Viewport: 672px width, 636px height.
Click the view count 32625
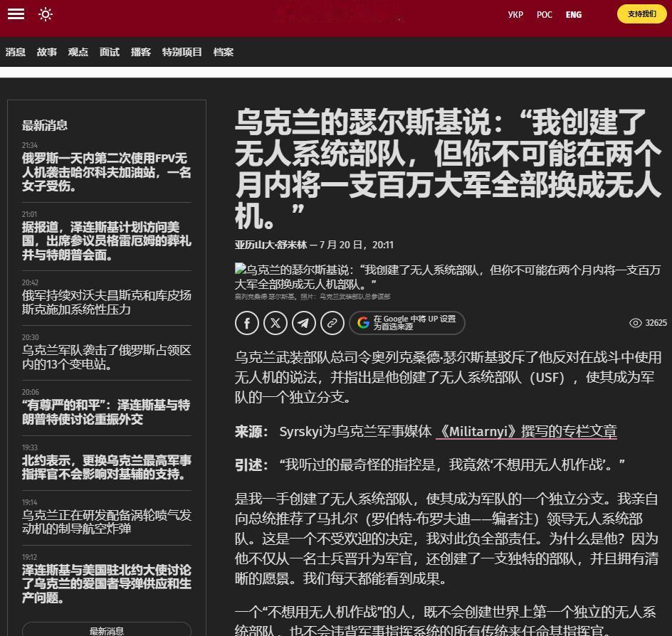tap(656, 323)
